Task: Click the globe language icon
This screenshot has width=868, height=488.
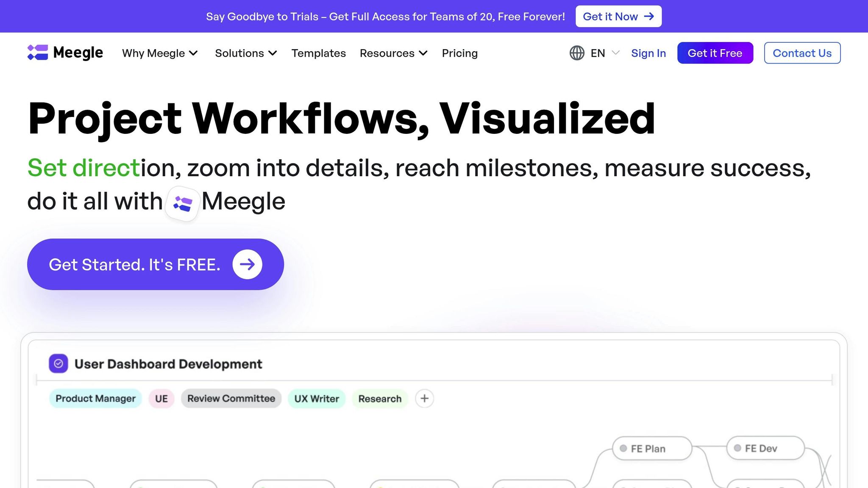Action: pos(577,53)
